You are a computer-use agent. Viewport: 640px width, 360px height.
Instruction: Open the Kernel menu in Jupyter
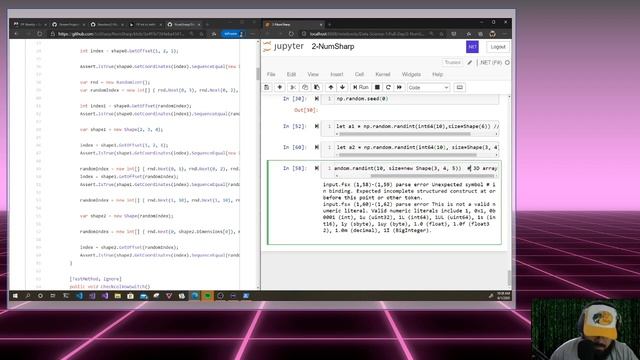click(x=383, y=74)
